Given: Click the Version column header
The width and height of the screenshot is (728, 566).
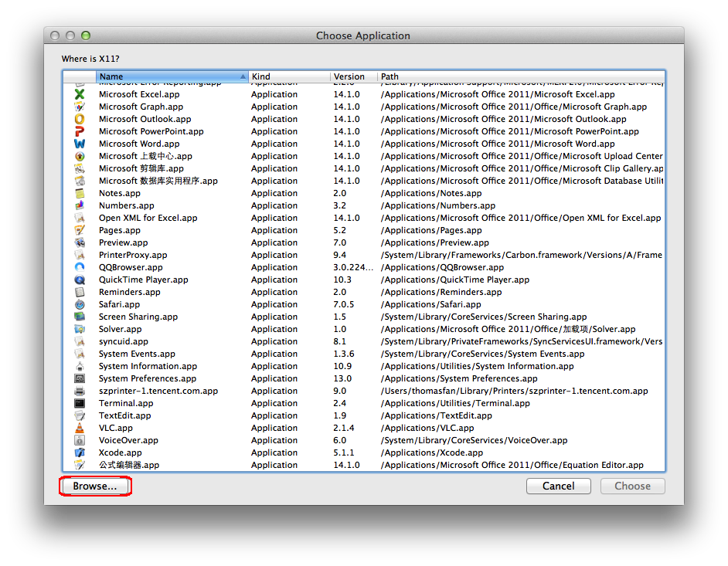Looking at the screenshot, I should click(x=354, y=76).
